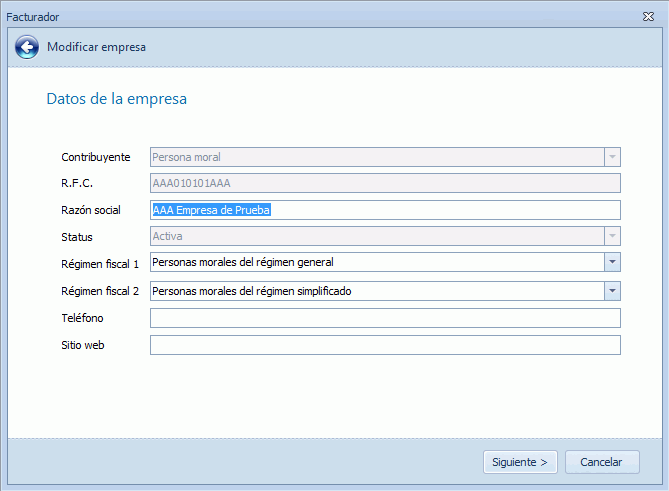Click the 'Modificar empresa' header title
Image resolution: width=669 pixels, height=491 pixels.
click(97, 47)
